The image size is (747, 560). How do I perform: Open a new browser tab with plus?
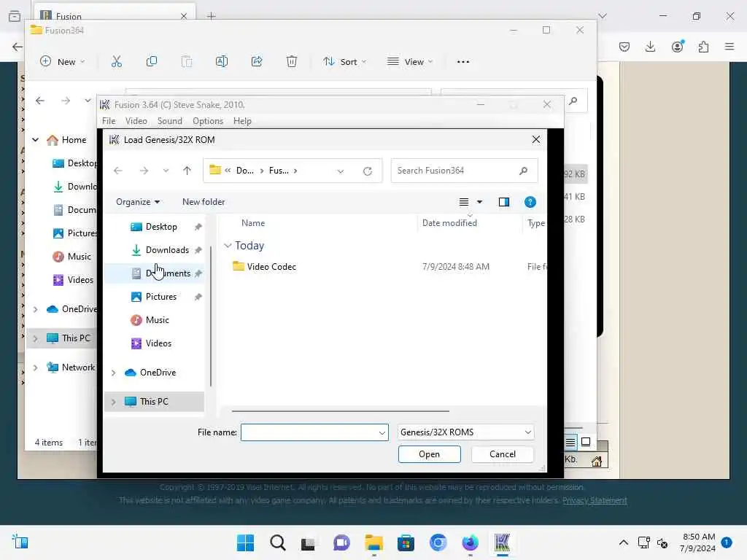[x=212, y=16]
